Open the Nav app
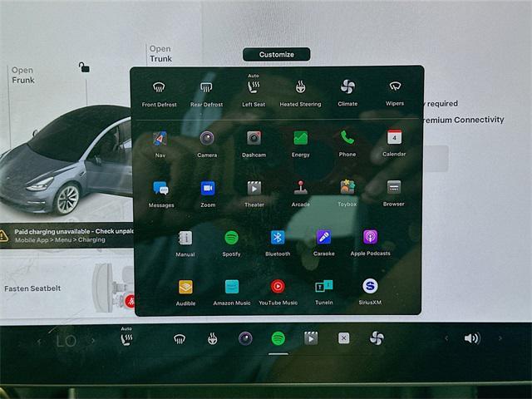532x399 pixels. point(160,144)
